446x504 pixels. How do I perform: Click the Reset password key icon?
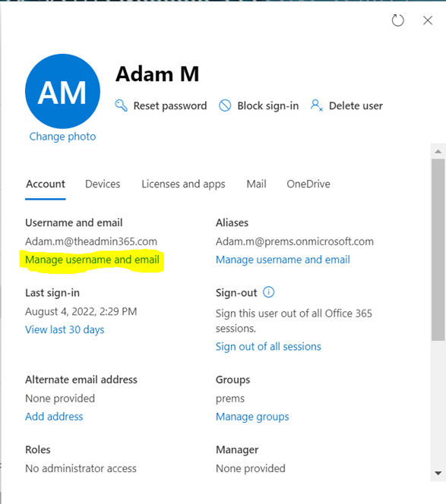[121, 106]
